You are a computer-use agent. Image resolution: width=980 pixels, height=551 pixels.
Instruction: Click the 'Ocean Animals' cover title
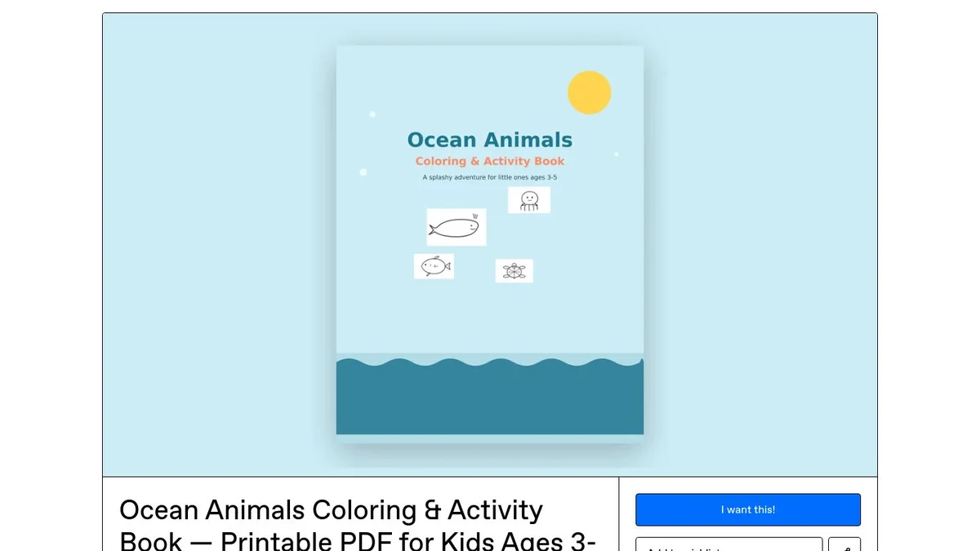[x=490, y=140]
